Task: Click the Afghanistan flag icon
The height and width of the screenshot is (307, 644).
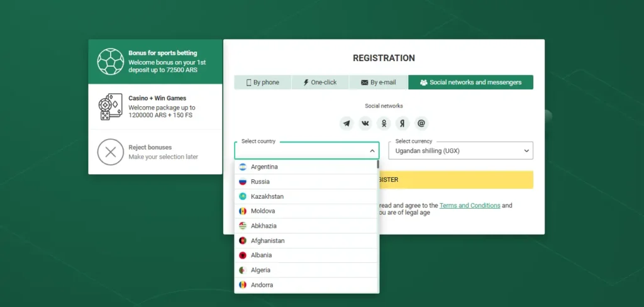Action: 243,240
